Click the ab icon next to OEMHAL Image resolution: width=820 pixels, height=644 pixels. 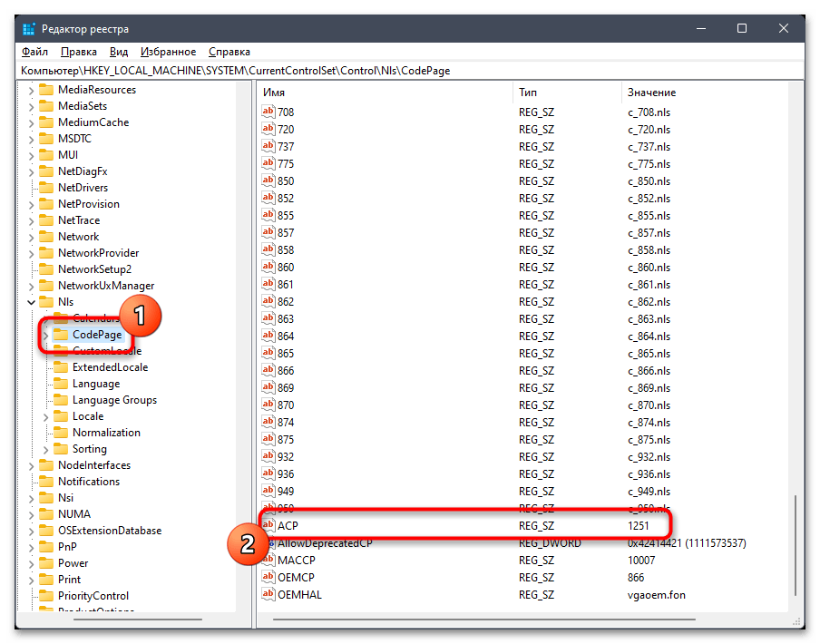(268, 595)
